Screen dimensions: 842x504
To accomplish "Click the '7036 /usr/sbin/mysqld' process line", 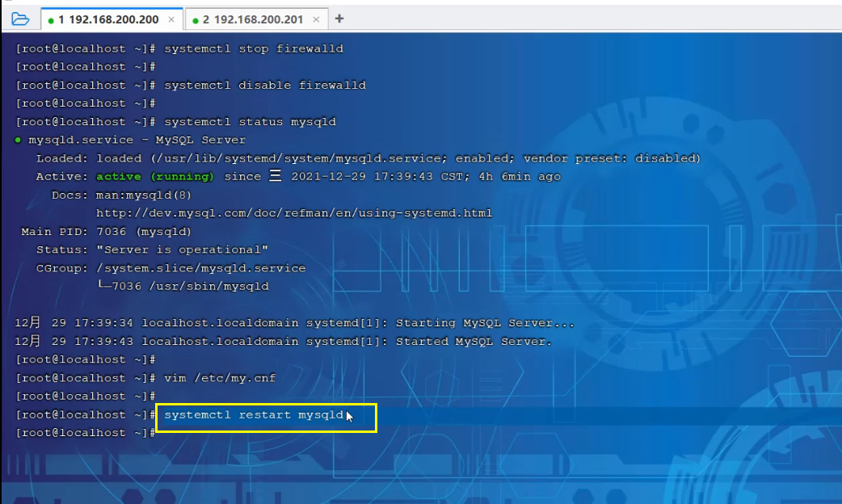I will pos(183,286).
